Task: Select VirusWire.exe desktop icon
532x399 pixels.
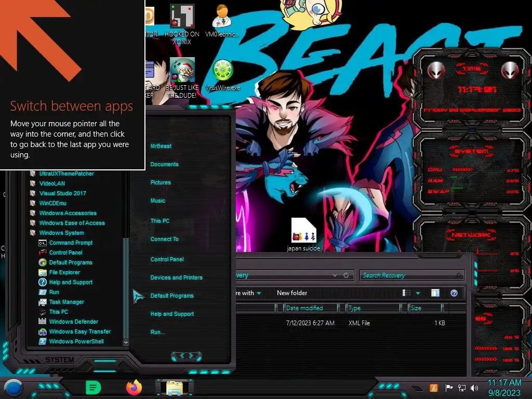Action: coord(222,75)
